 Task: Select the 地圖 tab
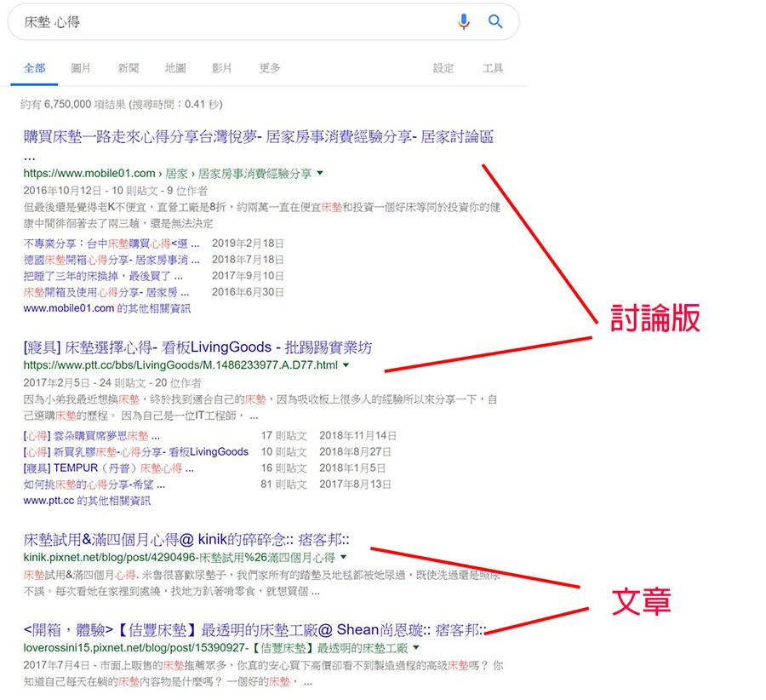pyautogui.click(x=175, y=68)
